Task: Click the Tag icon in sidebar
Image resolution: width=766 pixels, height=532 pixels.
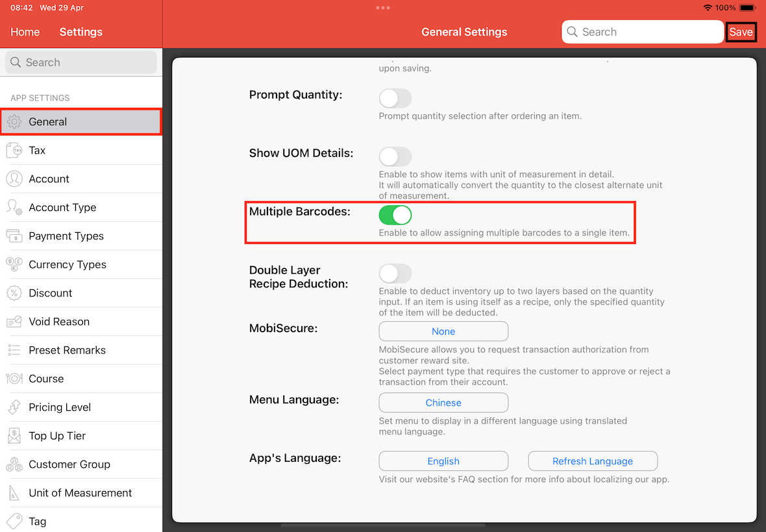Action: [x=14, y=521]
